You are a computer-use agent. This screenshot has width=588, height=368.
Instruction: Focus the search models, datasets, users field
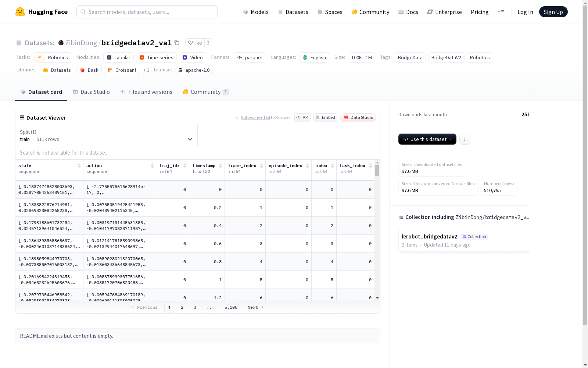[147, 12]
